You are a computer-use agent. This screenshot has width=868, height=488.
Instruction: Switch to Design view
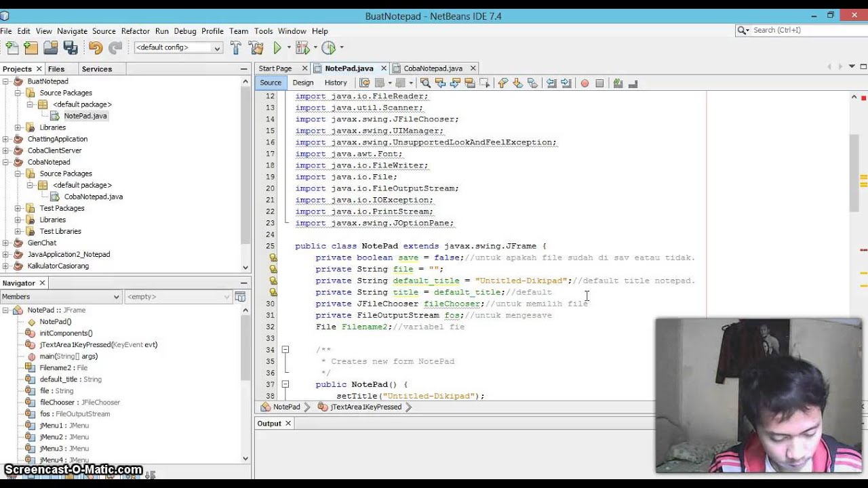click(303, 83)
